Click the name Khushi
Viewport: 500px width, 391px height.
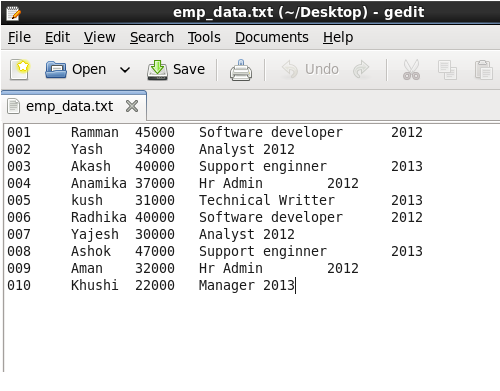click(95, 285)
